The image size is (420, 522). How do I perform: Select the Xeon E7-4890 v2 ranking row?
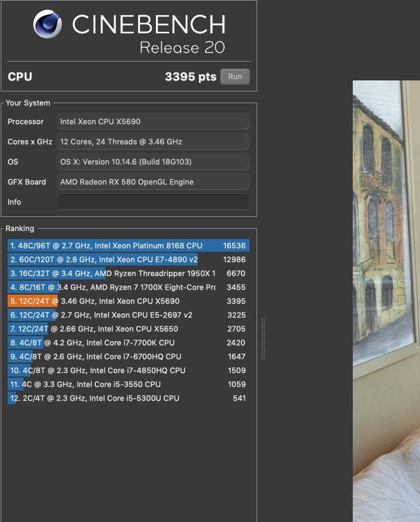click(128, 259)
